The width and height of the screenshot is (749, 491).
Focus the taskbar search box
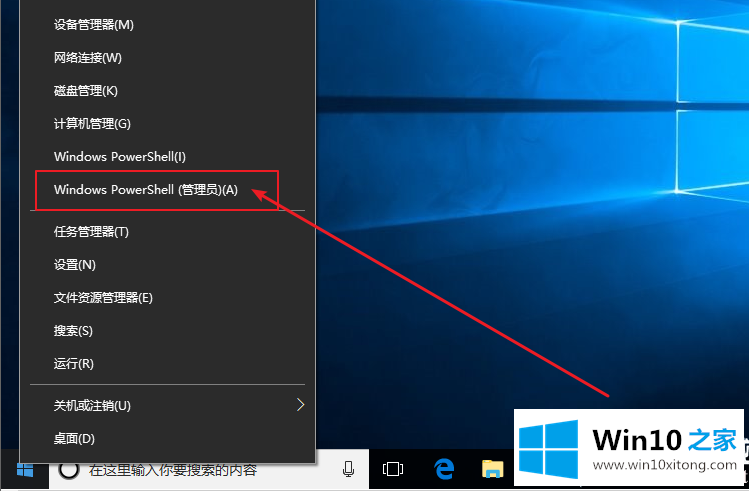pos(209,470)
